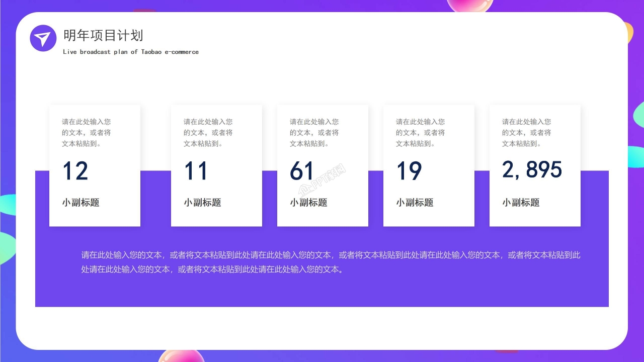Click the gray placeholder text above 12
The height and width of the screenshot is (362, 644).
coord(87,133)
